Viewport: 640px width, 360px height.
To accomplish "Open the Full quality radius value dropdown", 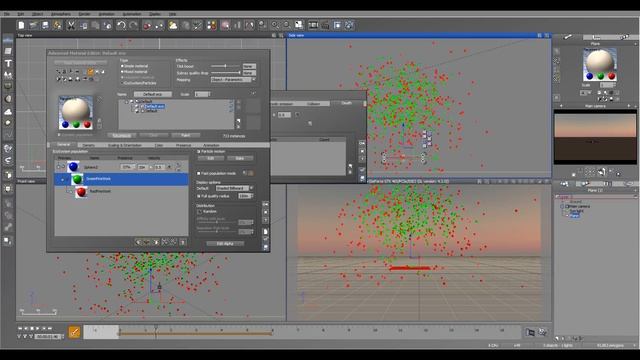I will (246, 196).
